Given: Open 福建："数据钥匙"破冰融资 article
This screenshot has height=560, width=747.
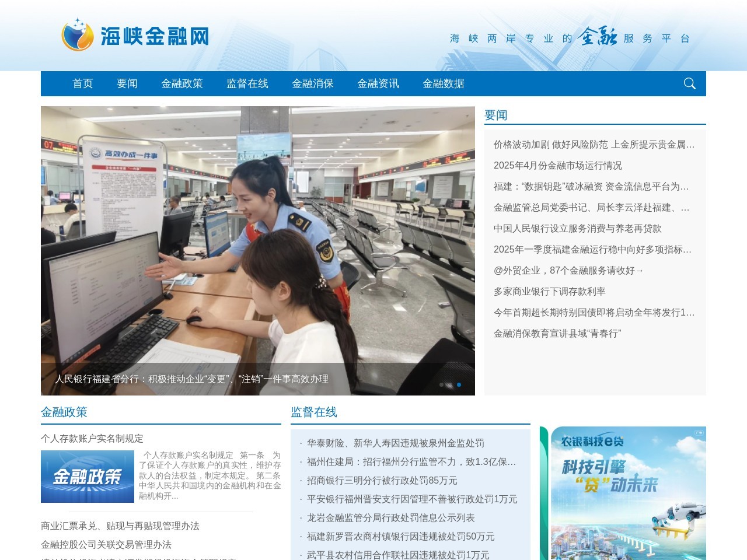Looking at the screenshot, I should (x=592, y=187).
